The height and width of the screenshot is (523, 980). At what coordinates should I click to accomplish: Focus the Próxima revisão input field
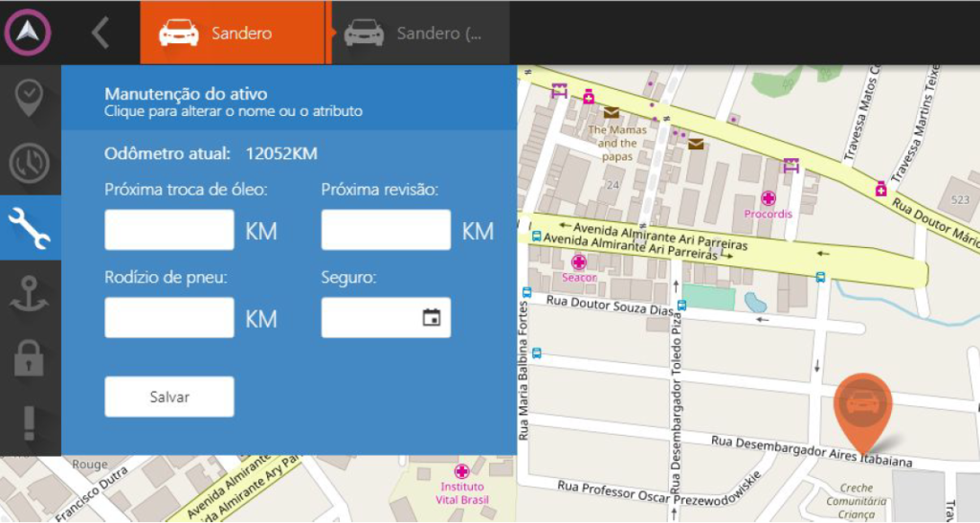[386, 230]
